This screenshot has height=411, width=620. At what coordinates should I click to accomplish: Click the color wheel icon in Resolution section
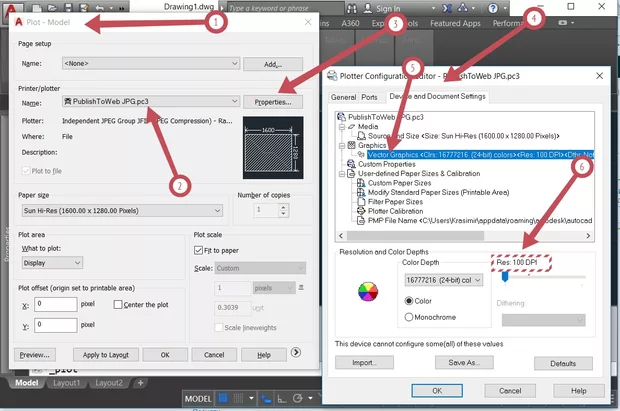click(368, 292)
